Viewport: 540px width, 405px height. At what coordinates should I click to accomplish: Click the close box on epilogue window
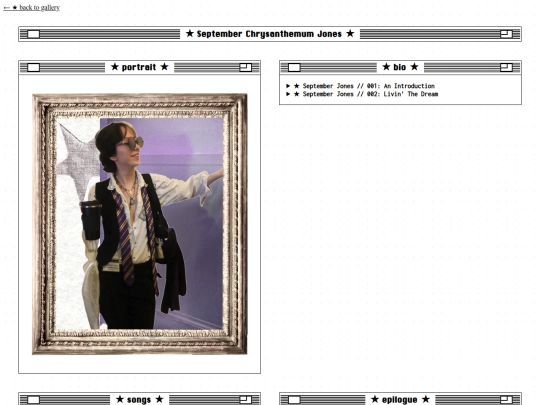point(294,400)
